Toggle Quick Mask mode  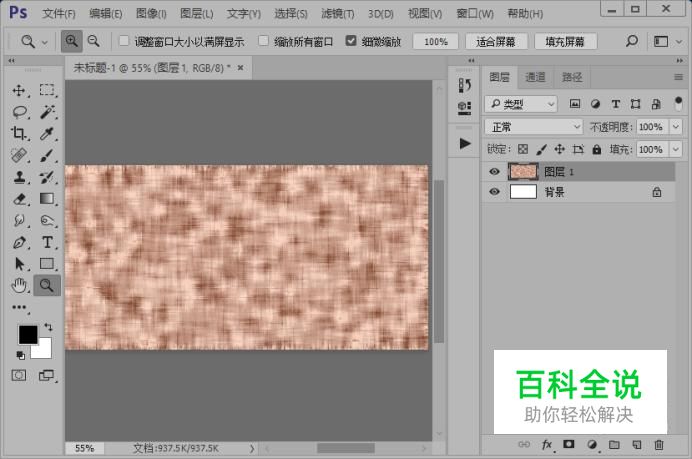pos(19,376)
